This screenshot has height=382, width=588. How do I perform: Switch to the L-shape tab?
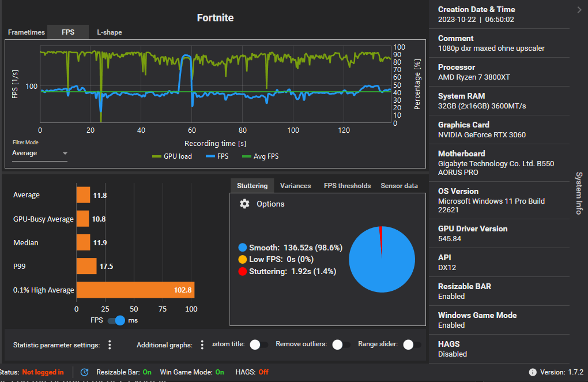tap(109, 32)
